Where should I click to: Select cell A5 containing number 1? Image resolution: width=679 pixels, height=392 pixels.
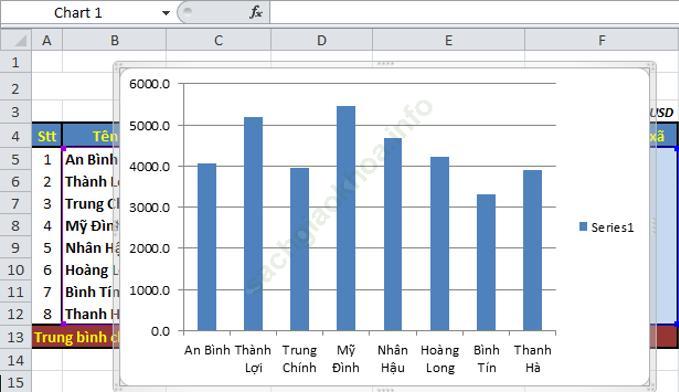click(x=47, y=159)
